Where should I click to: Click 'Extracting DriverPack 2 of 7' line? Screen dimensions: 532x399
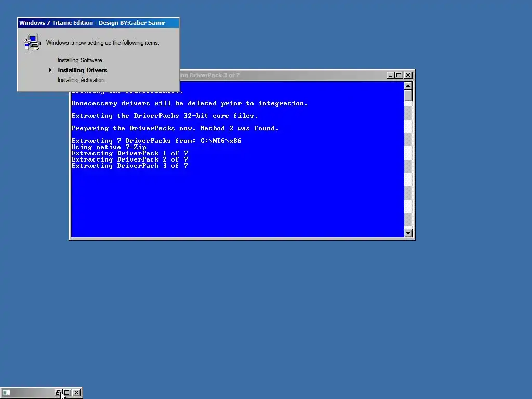click(129, 159)
